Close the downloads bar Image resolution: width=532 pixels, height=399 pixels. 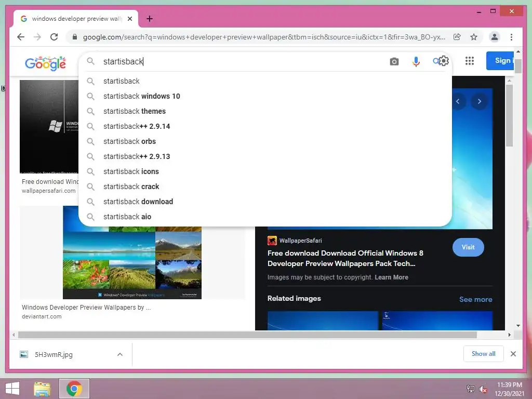[x=513, y=354]
